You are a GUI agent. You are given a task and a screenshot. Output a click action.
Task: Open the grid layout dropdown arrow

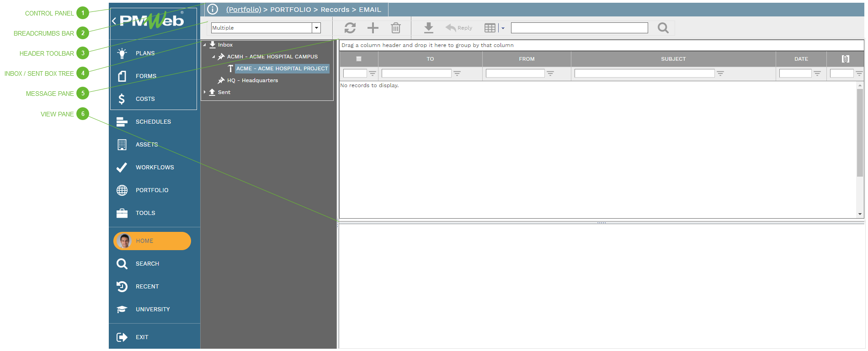pos(503,28)
